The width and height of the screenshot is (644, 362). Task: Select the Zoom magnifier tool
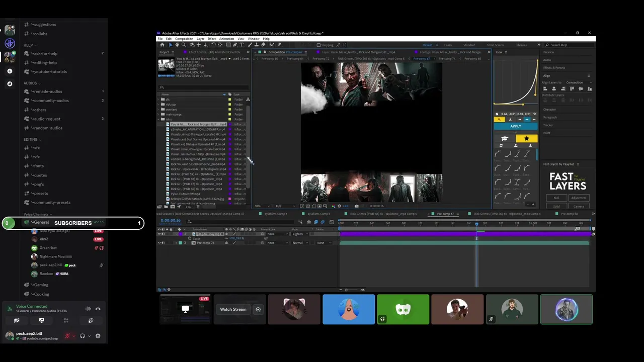[184, 45]
